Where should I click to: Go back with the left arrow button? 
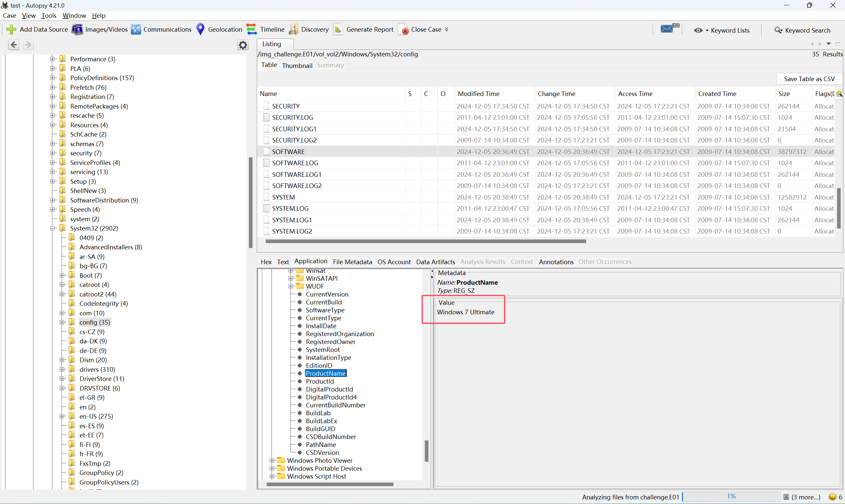click(14, 45)
